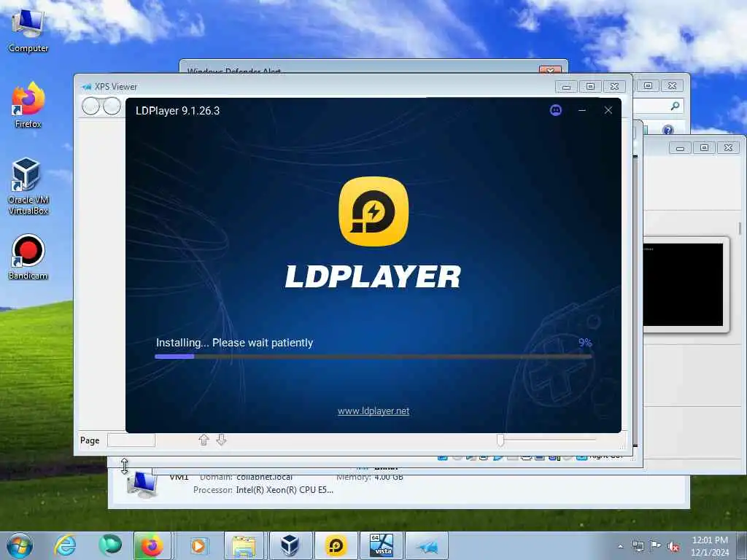Open the Discord icon in LDPlayer installer

[x=555, y=111]
